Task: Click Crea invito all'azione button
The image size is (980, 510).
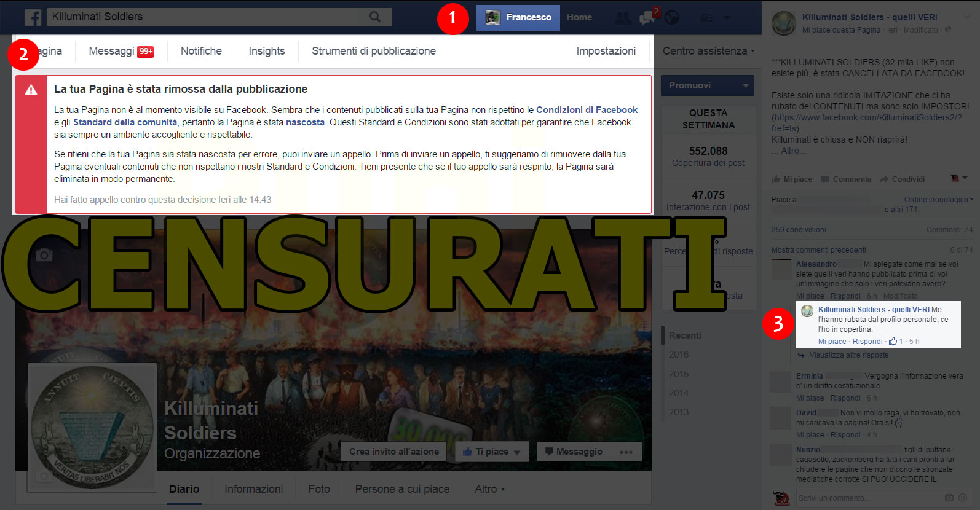Action: 394,452
